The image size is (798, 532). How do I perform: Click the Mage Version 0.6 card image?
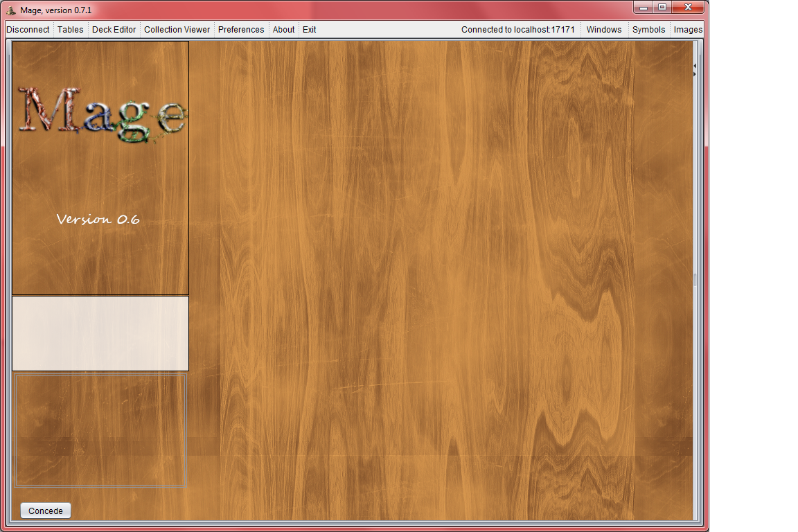click(100, 168)
